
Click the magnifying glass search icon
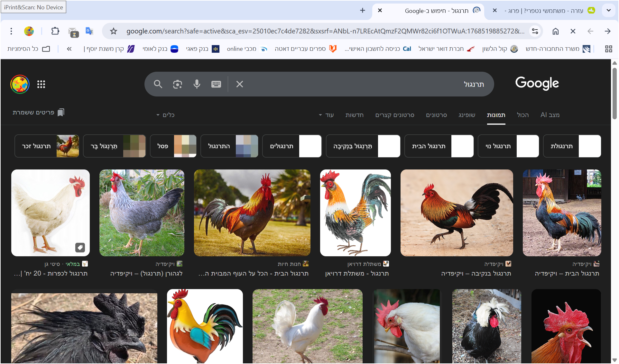[x=158, y=84]
